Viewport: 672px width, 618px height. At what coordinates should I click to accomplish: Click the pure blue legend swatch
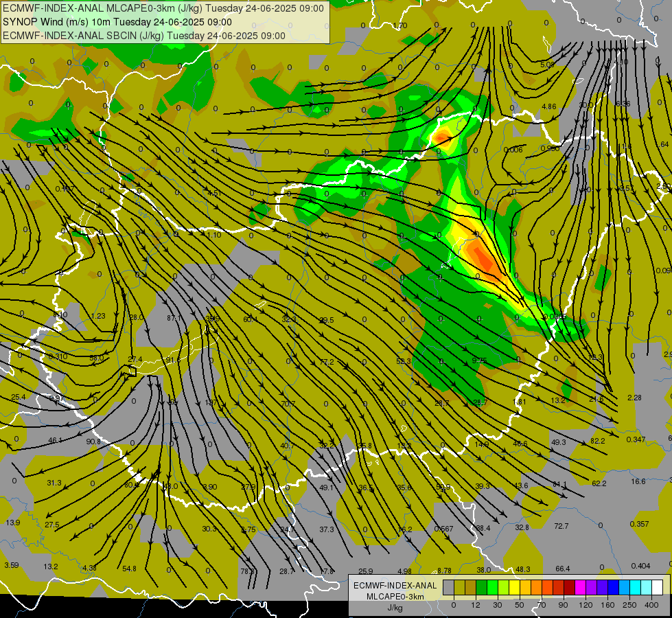tap(614, 587)
